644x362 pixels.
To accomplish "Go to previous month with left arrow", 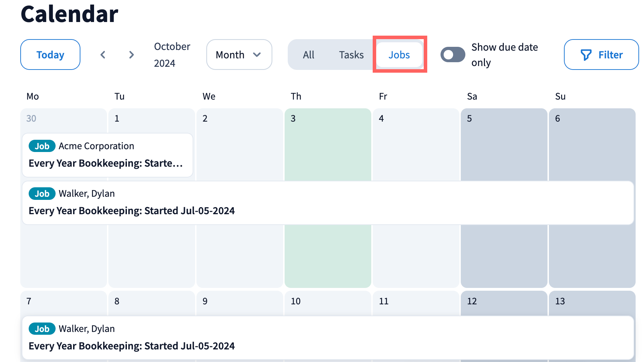I will 103,55.
